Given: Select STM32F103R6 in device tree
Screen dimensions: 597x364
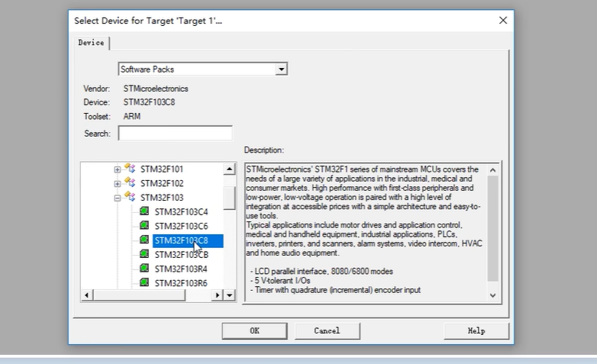Looking at the screenshot, I should tap(181, 283).
